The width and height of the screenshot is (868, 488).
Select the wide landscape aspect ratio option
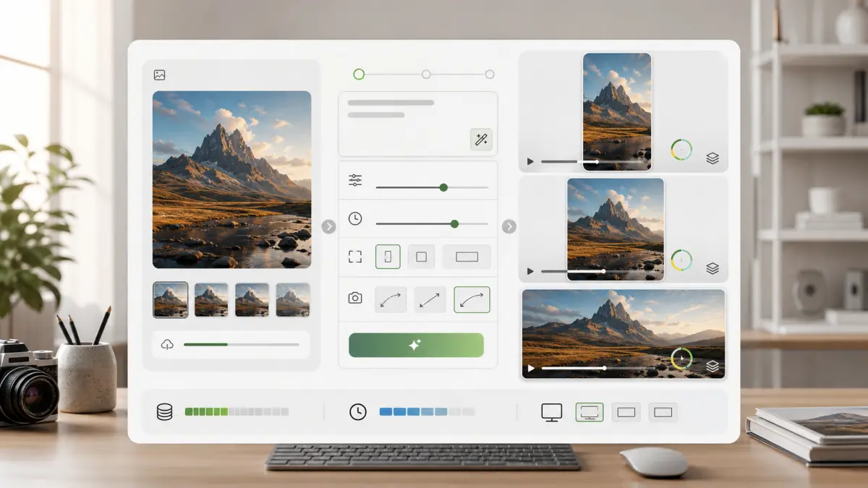tap(467, 257)
